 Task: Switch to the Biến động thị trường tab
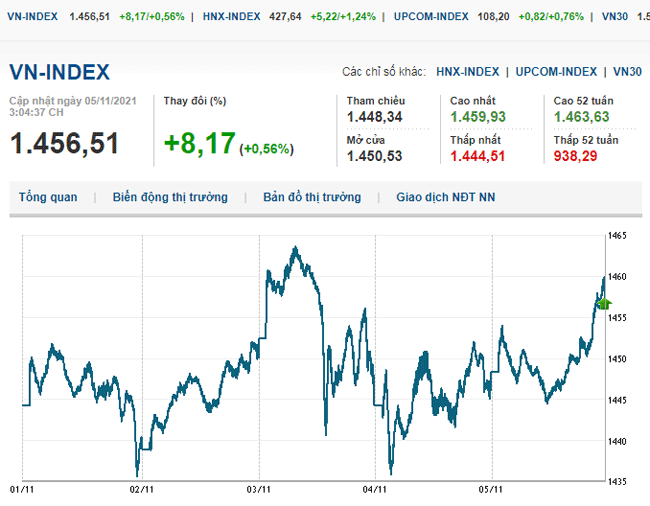tap(170, 197)
